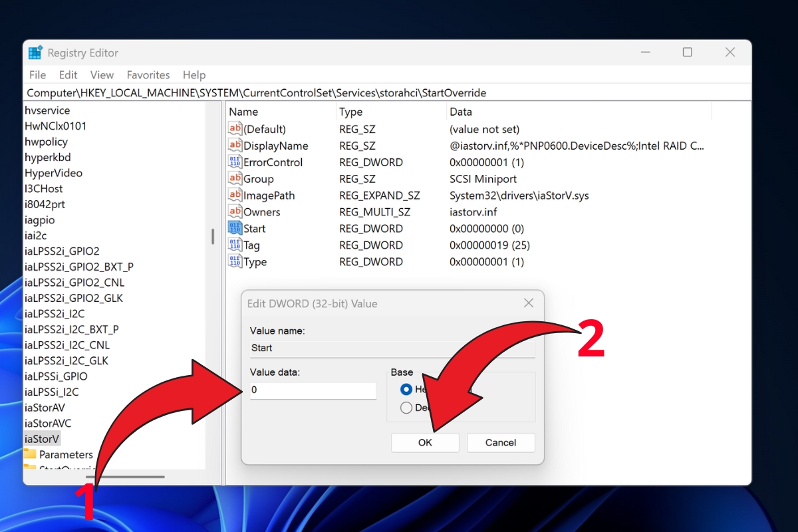Click the Type DWORD value icon
Viewport: 798px width, 532px height.
point(235,262)
